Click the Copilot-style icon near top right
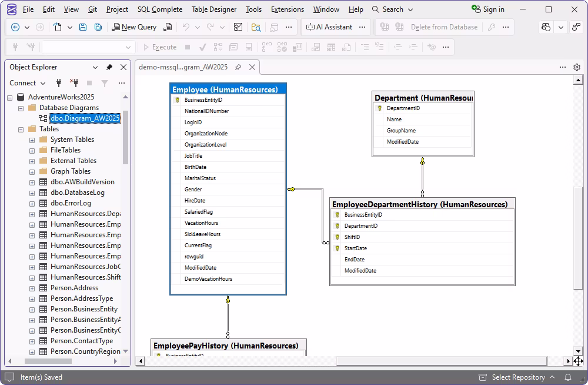The height and width of the screenshot is (385, 588). click(x=546, y=27)
